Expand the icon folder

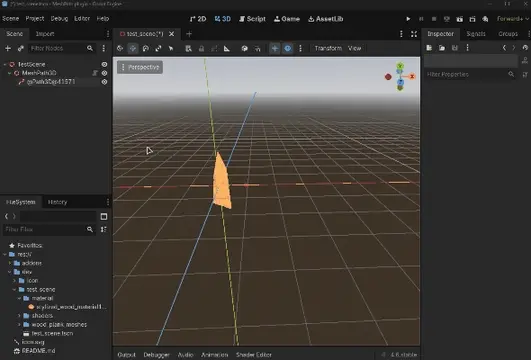tap(15, 280)
